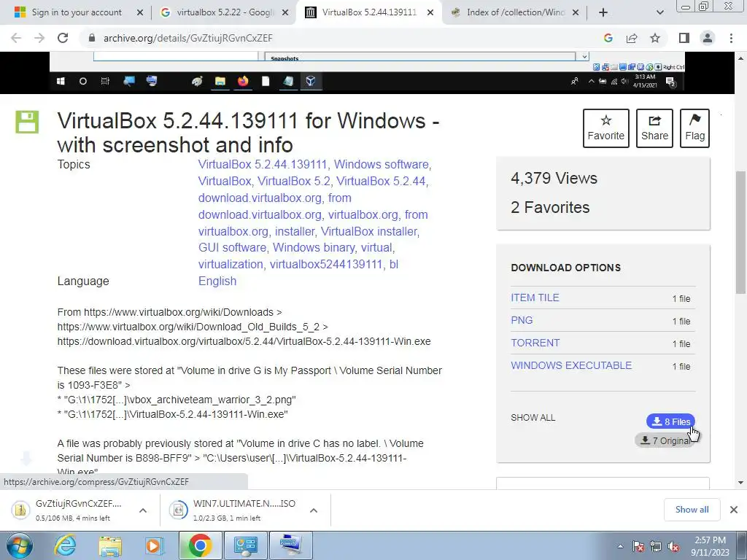
Task: Open the VirtualBox 5.2 topic link
Action: pos(293,181)
